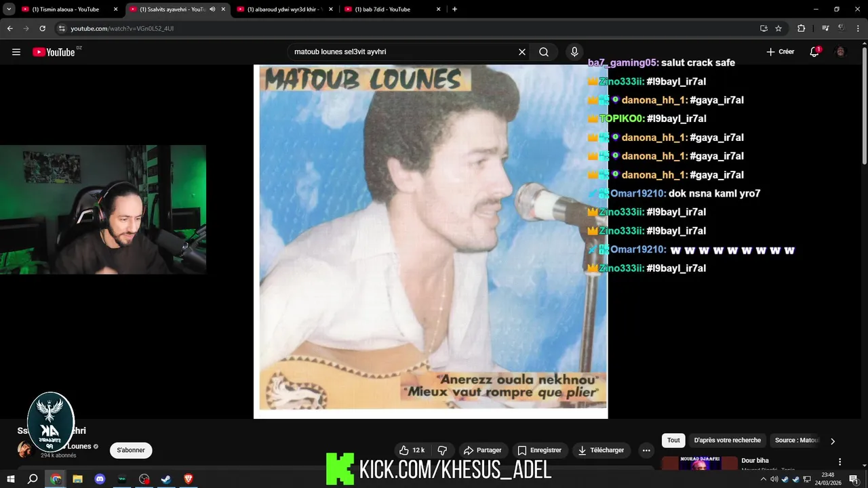Image resolution: width=868 pixels, height=488 pixels.
Task: Click chat message 'dok nsna kaml yro7'
Action: click(714, 194)
